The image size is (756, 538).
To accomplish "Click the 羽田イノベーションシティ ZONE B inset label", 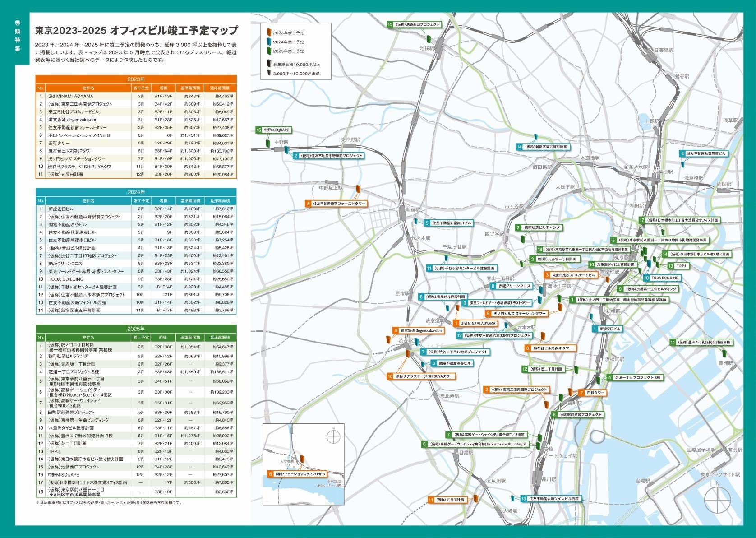I will pyautogui.click(x=296, y=474).
